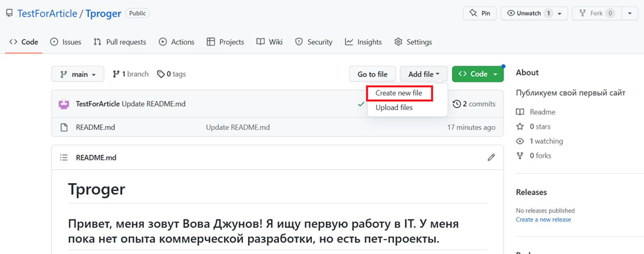Screen dimensions: 644x254
Task: Click the Tproger README heading
Action: tap(96, 189)
